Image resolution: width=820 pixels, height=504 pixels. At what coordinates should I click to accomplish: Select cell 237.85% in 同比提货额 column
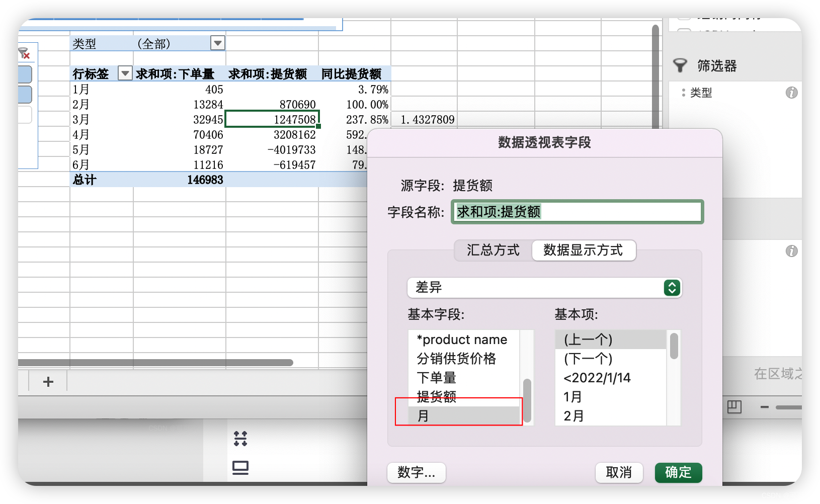355,120
